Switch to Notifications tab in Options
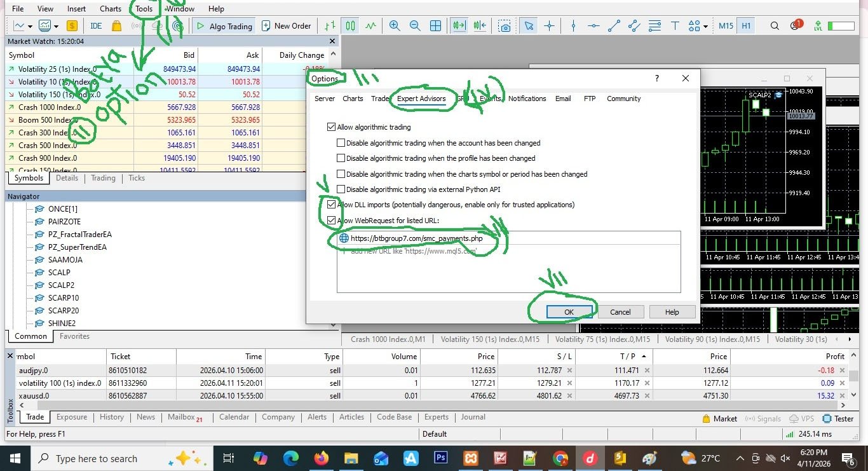Viewport: 868px width, 471px height. click(x=527, y=99)
